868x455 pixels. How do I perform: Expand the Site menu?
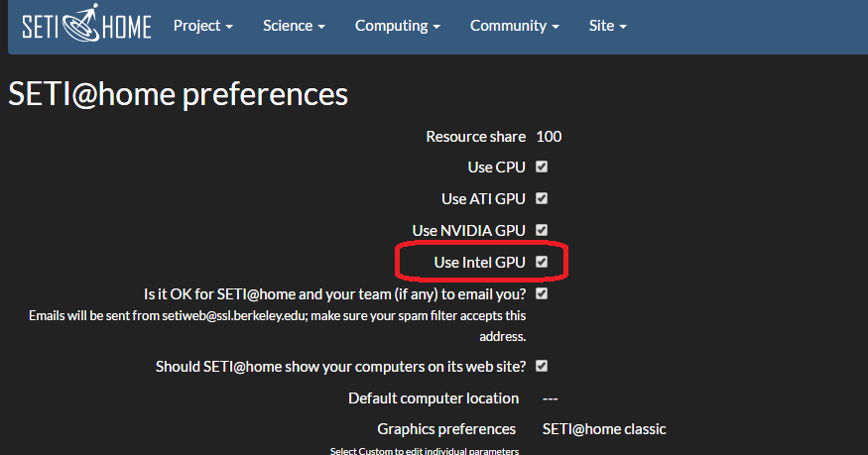pyautogui.click(x=607, y=26)
